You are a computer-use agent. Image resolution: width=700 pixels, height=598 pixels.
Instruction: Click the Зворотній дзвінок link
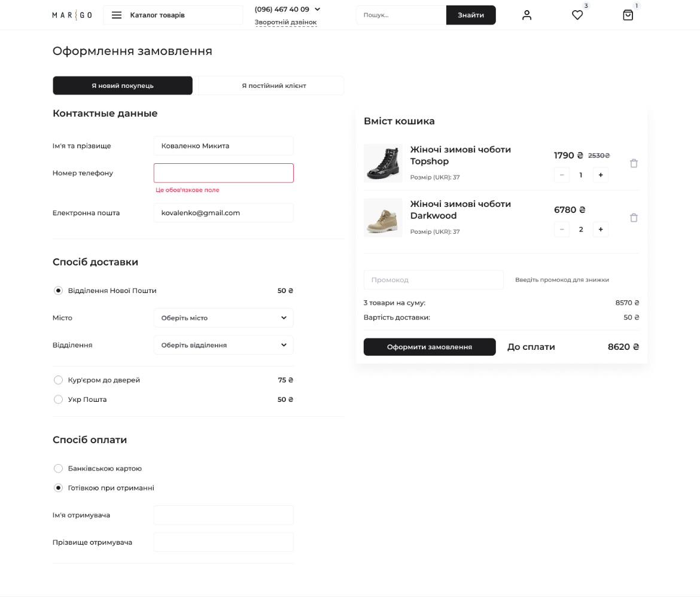click(285, 22)
